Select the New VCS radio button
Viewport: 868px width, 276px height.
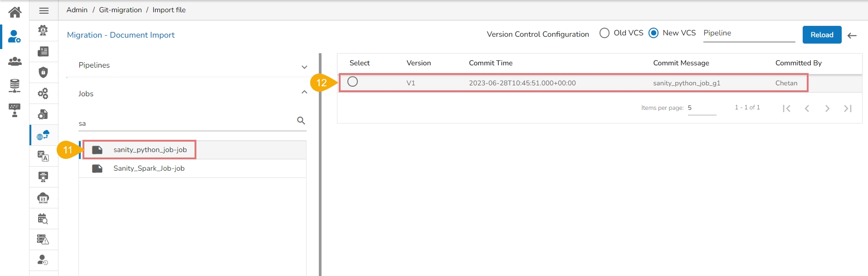pos(653,33)
